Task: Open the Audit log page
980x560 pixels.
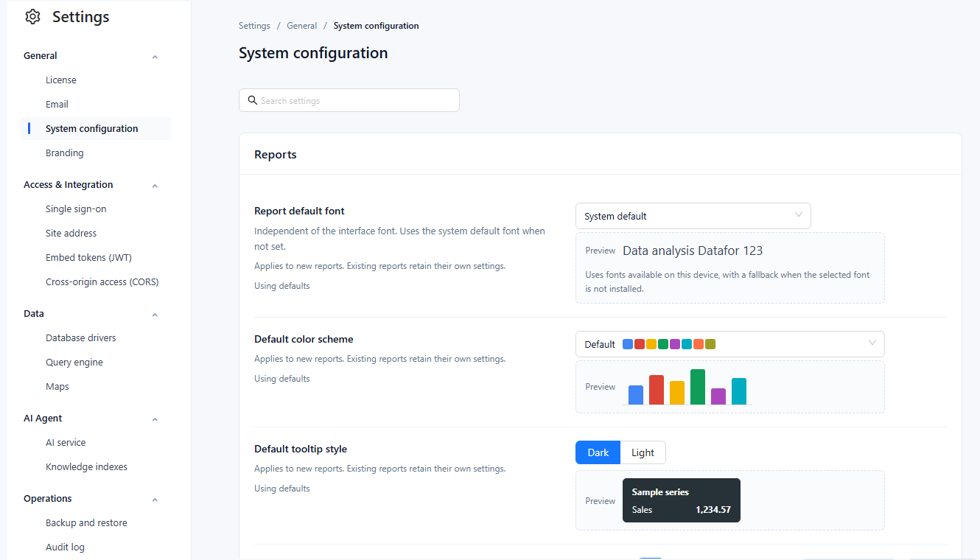Action: (x=65, y=547)
